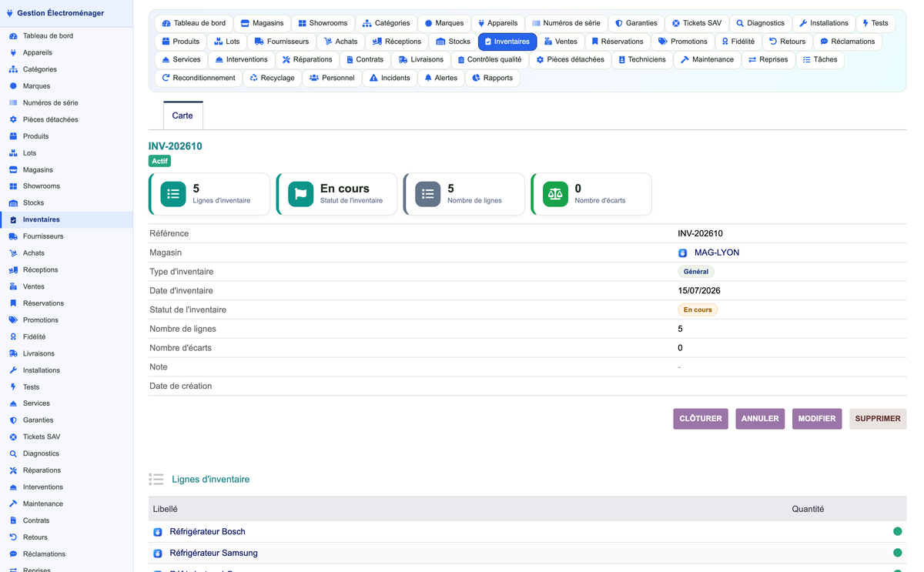Click the ANNULER button
Screen dimensions: 924x572
coord(760,419)
